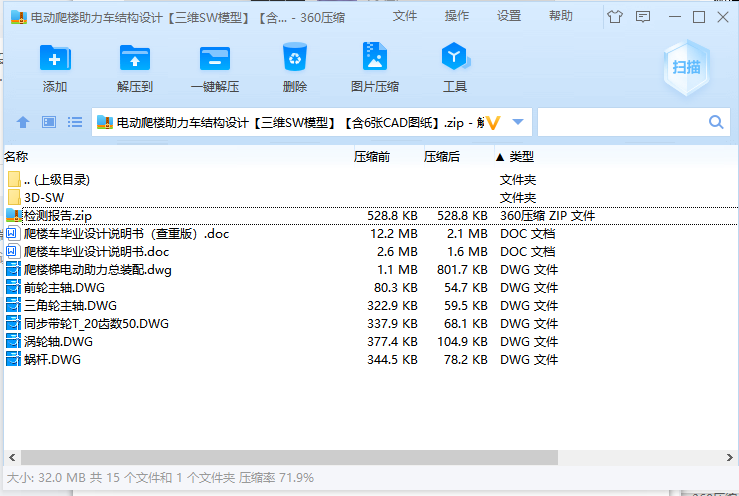Open the 工具 (tools) icon

(455, 57)
